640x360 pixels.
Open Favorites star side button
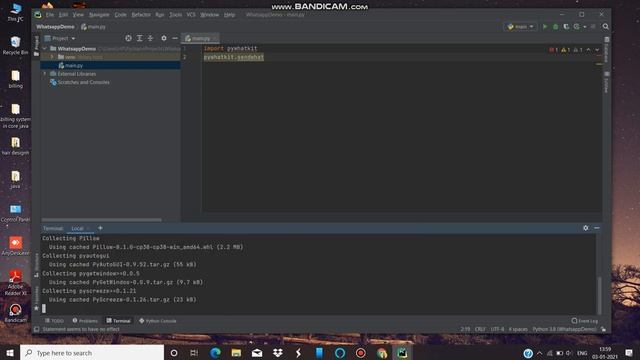[x=36, y=298]
